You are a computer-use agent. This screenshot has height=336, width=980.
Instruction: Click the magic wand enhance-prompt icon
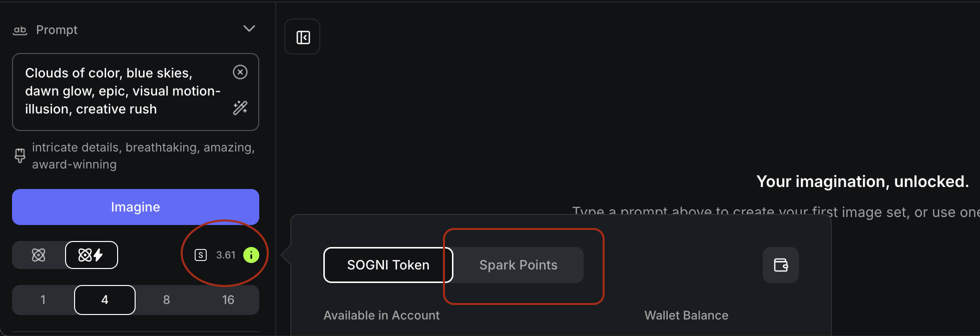coord(240,108)
